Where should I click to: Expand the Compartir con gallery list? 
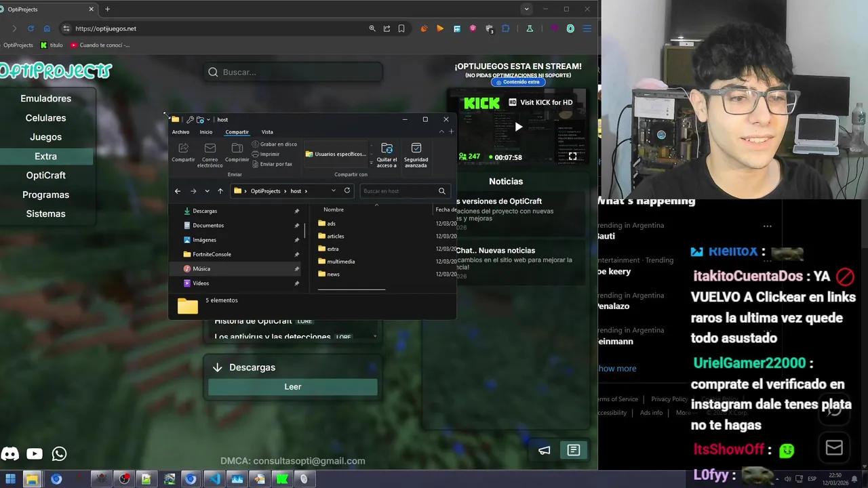pos(371,164)
